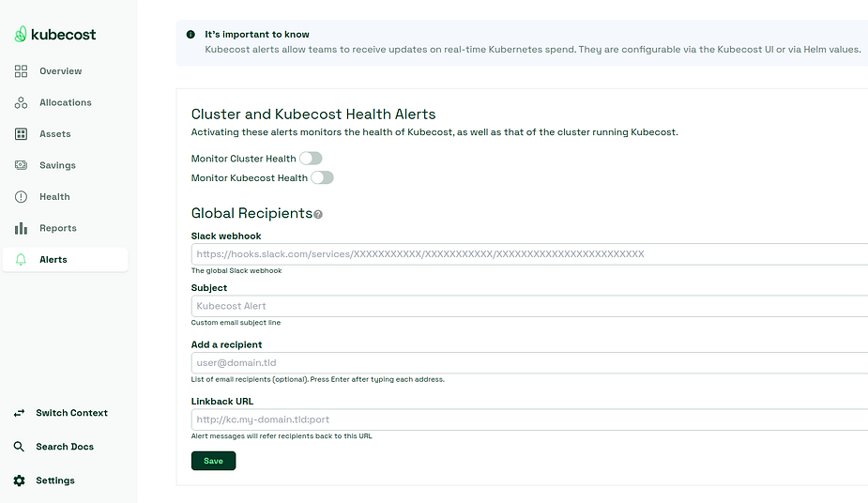Click the Global Recipients help icon
Screen dimensions: 868x503
(x=318, y=214)
